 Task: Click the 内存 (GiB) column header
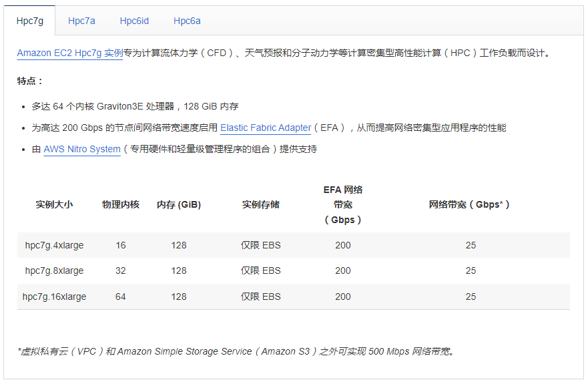[x=179, y=204]
